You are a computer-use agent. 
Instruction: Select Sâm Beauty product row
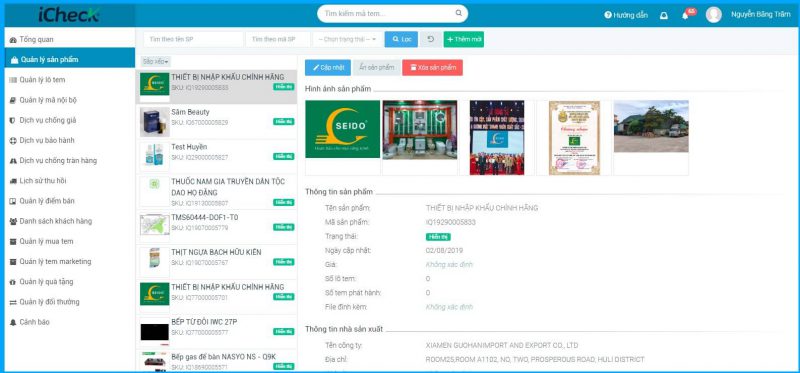coord(216,122)
